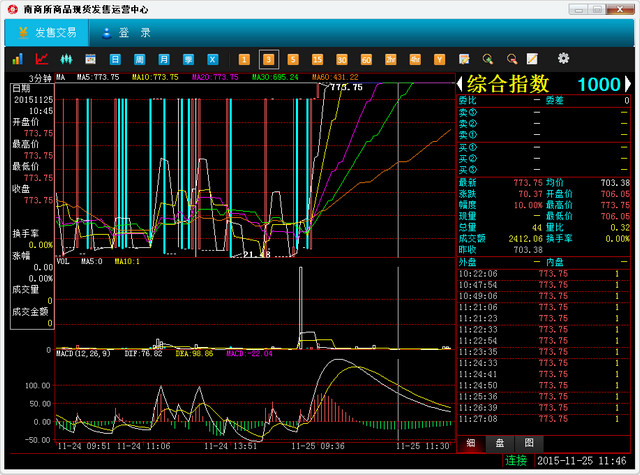Image resolution: width=640 pixels, height=475 pixels.
Task: Toggle the daily (日) period button
Action: point(114,59)
